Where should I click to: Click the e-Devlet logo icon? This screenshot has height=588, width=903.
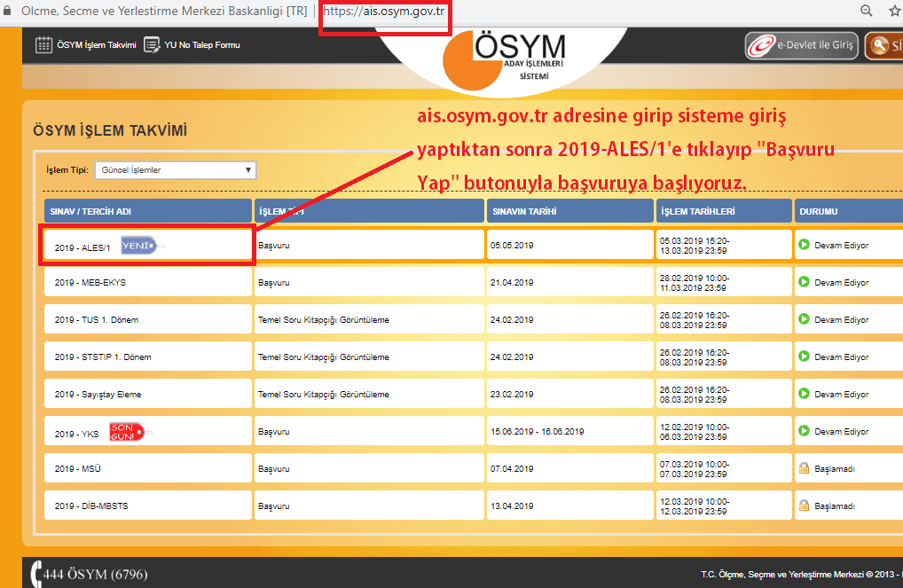click(761, 45)
